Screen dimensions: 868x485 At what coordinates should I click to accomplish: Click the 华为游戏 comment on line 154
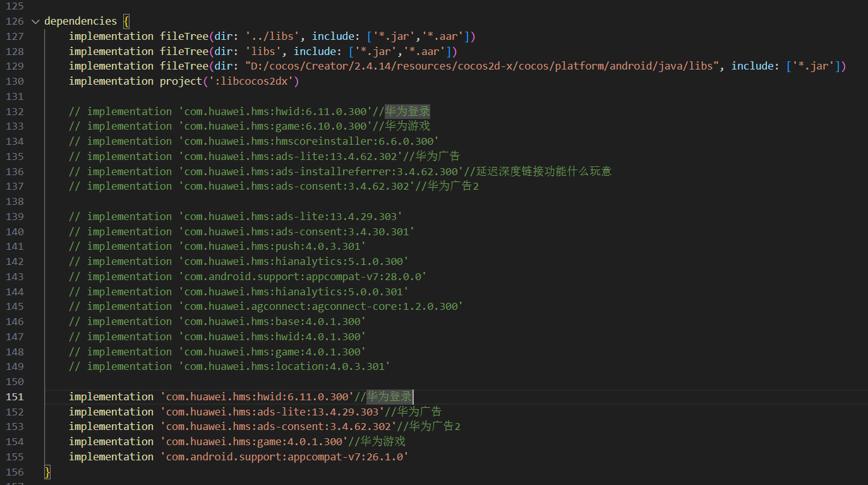click(382, 441)
